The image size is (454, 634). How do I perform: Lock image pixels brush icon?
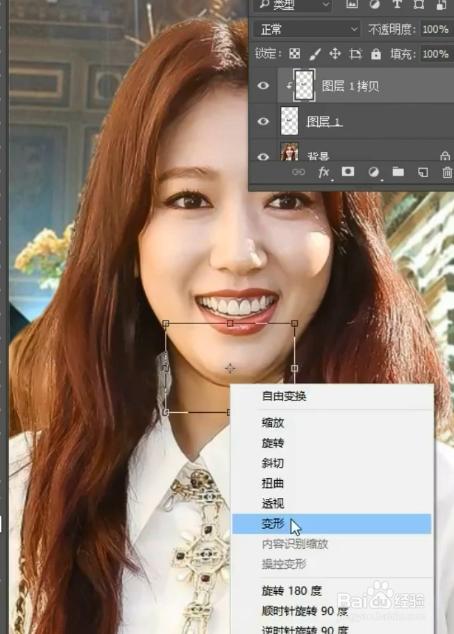(x=315, y=54)
